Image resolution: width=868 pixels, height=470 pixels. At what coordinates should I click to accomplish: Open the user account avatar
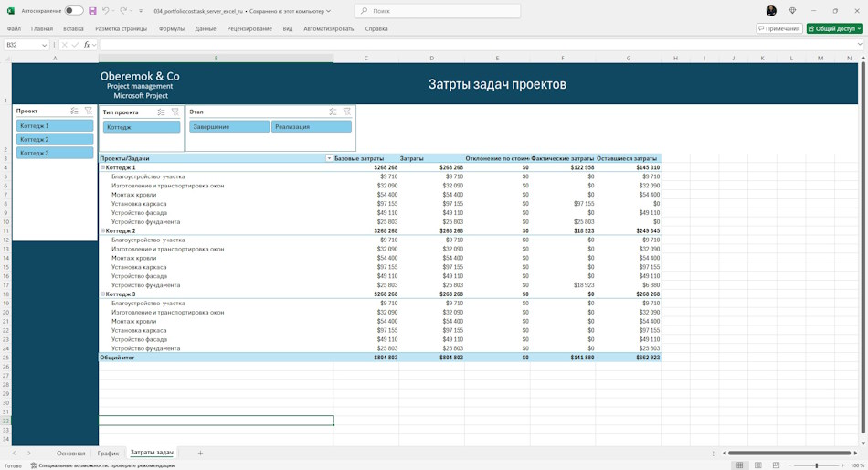click(771, 11)
